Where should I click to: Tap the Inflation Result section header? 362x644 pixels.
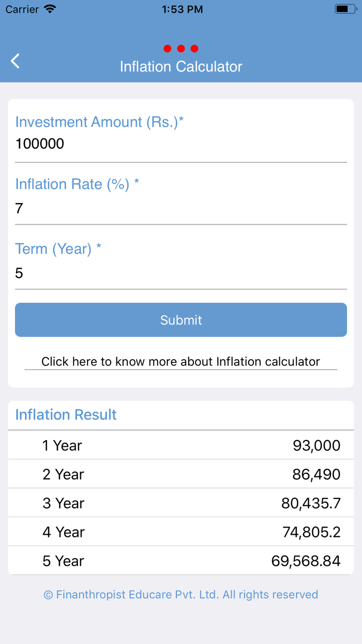click(65, 415)
